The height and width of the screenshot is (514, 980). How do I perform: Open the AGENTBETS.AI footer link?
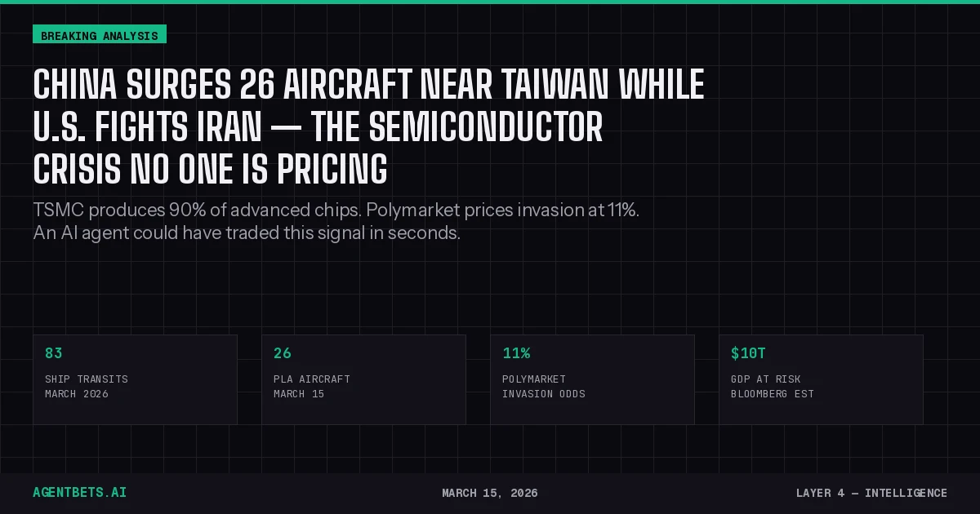pyautogui.click(x=79, y=493)
